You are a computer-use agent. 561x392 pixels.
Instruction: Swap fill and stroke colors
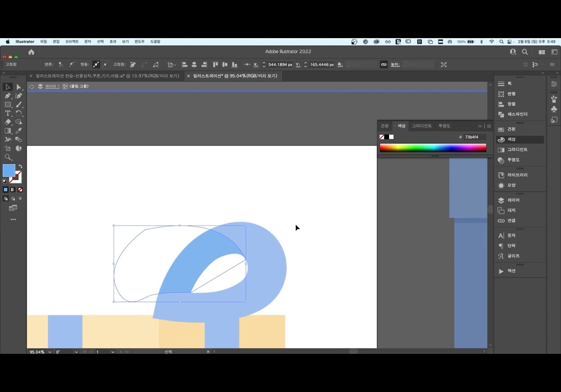click(20, 167)
